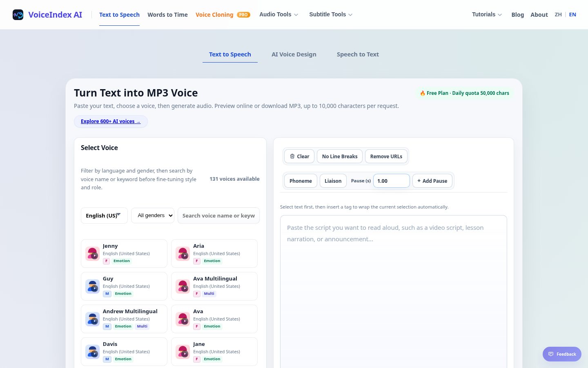Open the English (US) language selector
Image resolution: width=588 pixels, height=368 pixels.
coord(104,215)
